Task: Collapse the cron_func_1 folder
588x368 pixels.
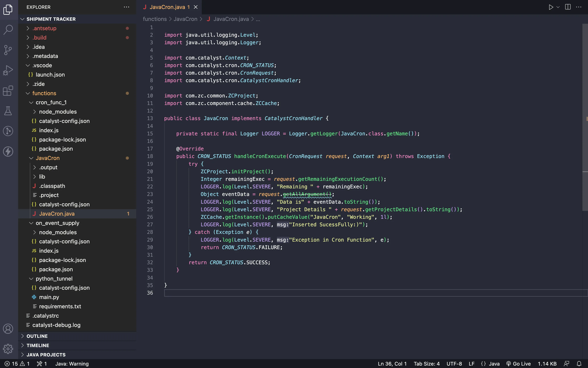Action: click(77, 103)
